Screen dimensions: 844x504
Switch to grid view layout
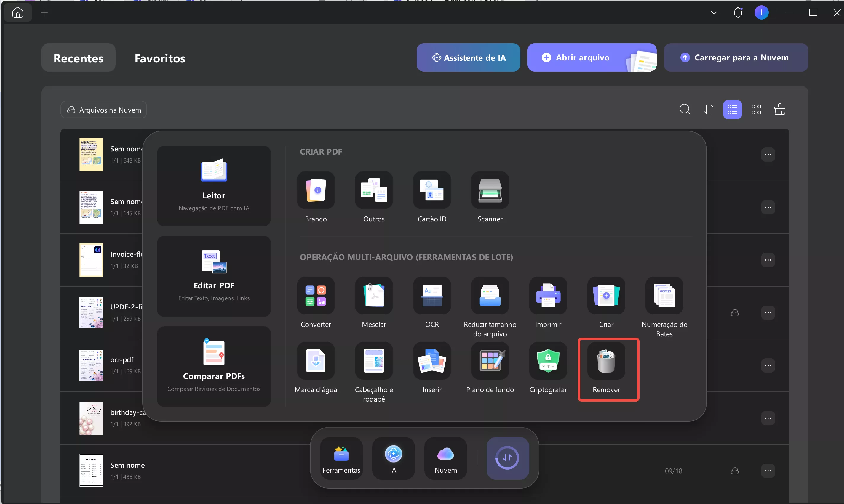point(756,110)
